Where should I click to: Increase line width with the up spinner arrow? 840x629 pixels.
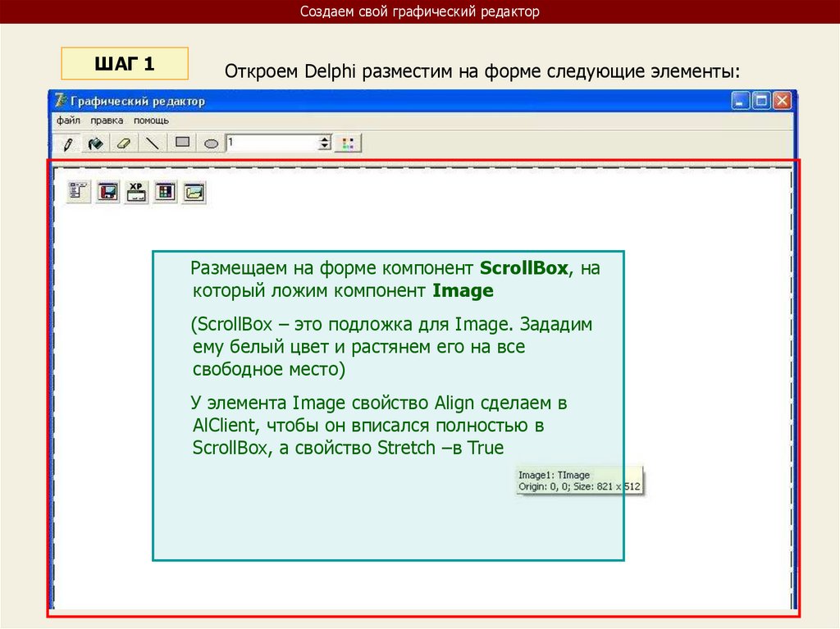tap(325, 139)
